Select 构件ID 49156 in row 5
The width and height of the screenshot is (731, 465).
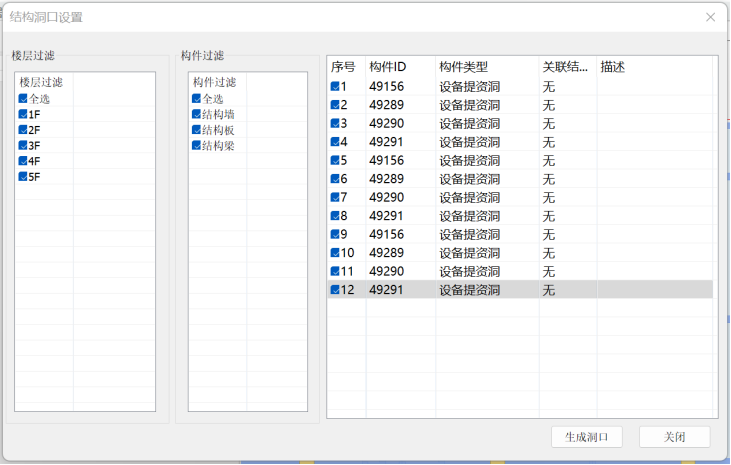pos(386,160)
